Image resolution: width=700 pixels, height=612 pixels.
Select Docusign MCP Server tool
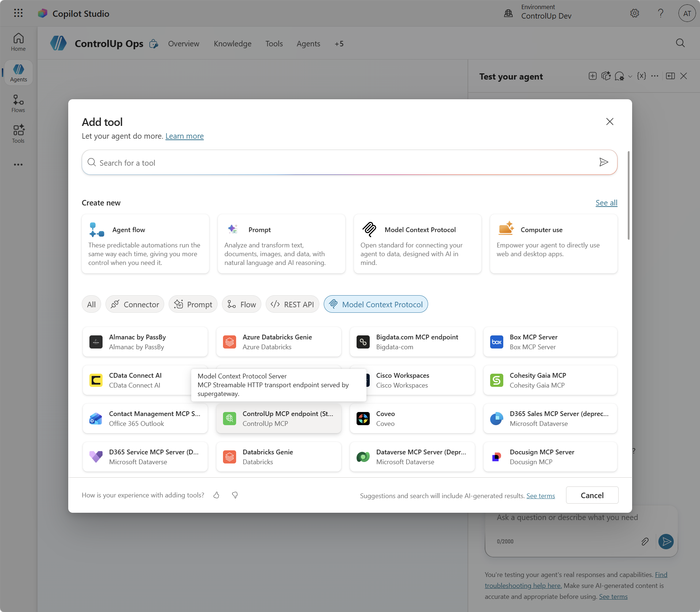pos(550,457)
